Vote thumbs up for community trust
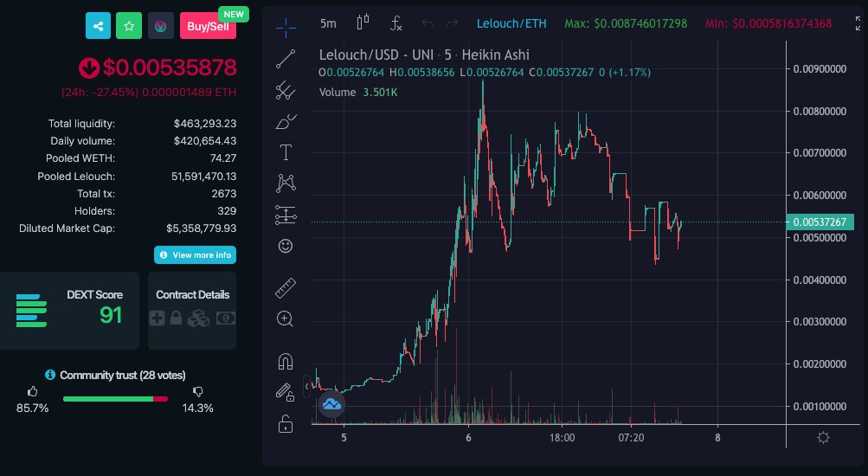 click(x=33, y=392)
